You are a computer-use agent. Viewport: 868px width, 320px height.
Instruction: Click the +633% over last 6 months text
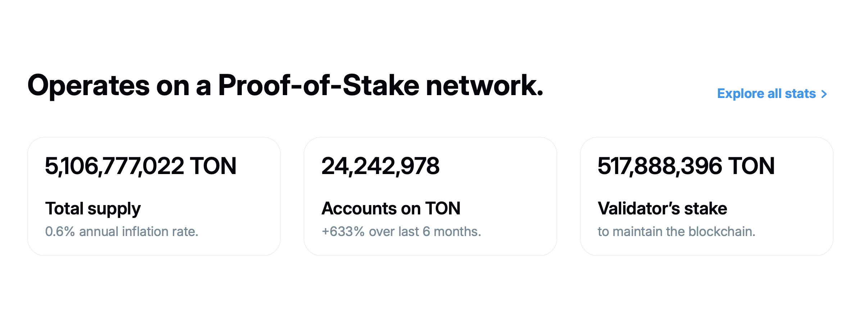[401, 231]
